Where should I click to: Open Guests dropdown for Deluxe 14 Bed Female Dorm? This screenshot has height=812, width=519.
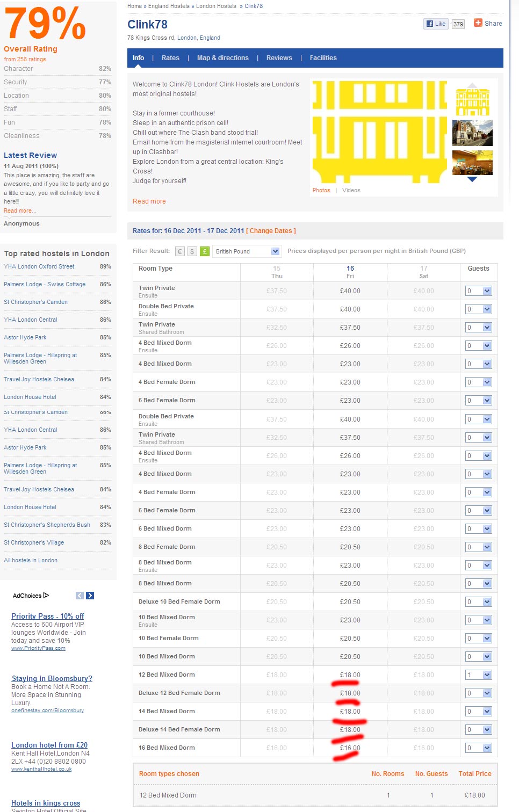[x=479, y=730]
